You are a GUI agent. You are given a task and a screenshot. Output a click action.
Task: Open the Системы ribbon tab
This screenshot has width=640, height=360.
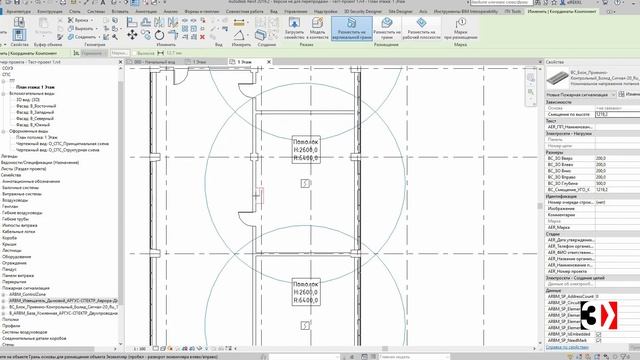(96, 11)
